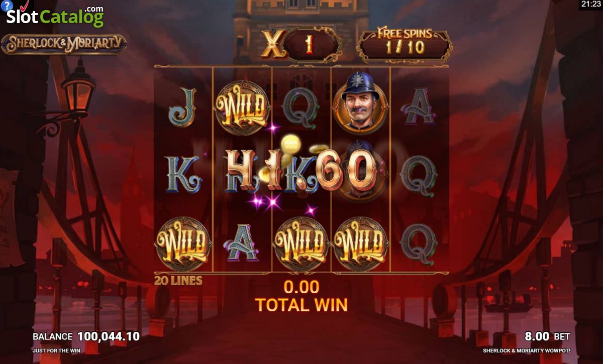Click the A symbol in the bottom row
The image size is (603, 364).
(x=241, y=243)
